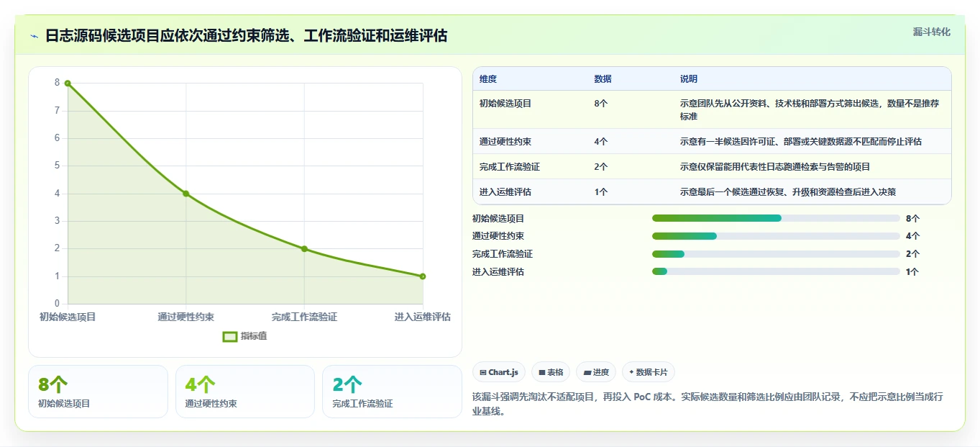Click the 2个 value in the table
Viewport: 980px width, 447px height.
click(601, 167)
